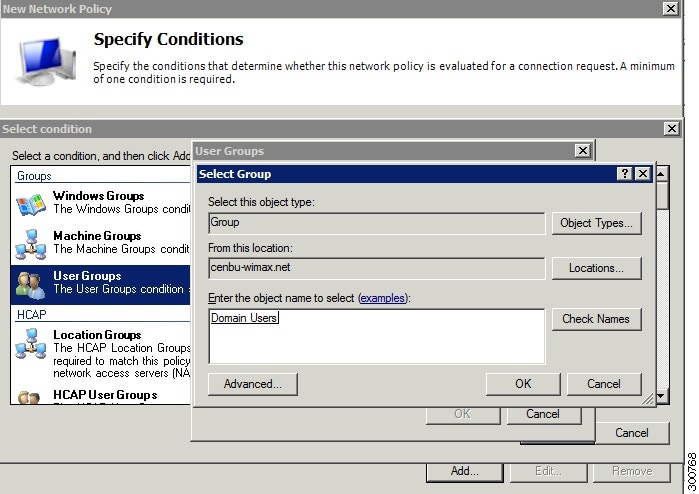699x494 pixels.
Task: Click the monitor icon in Specify Conditions header
Action: click(45, 62)
